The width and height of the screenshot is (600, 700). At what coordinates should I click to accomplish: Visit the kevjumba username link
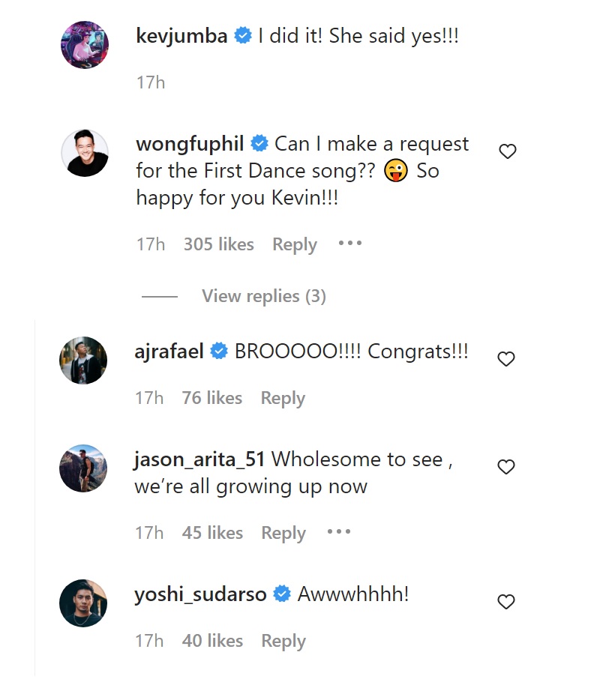[181, 35]
